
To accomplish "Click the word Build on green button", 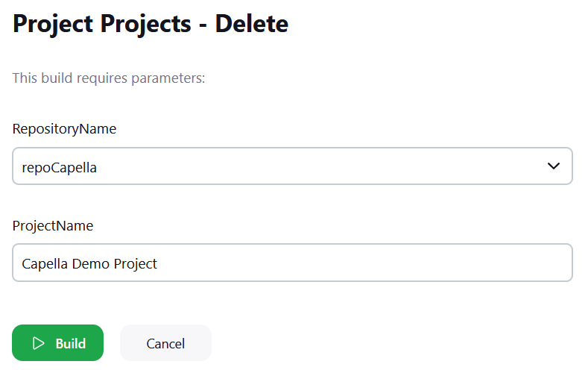I will [71, 343].
